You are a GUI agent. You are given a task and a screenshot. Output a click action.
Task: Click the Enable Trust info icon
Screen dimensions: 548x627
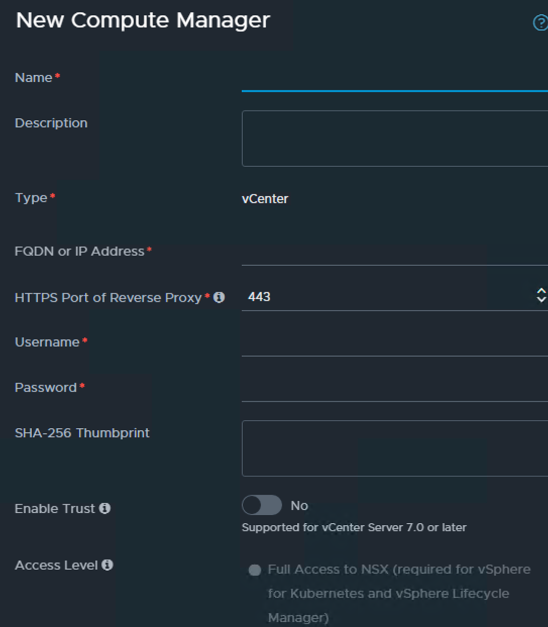point(105,508)
